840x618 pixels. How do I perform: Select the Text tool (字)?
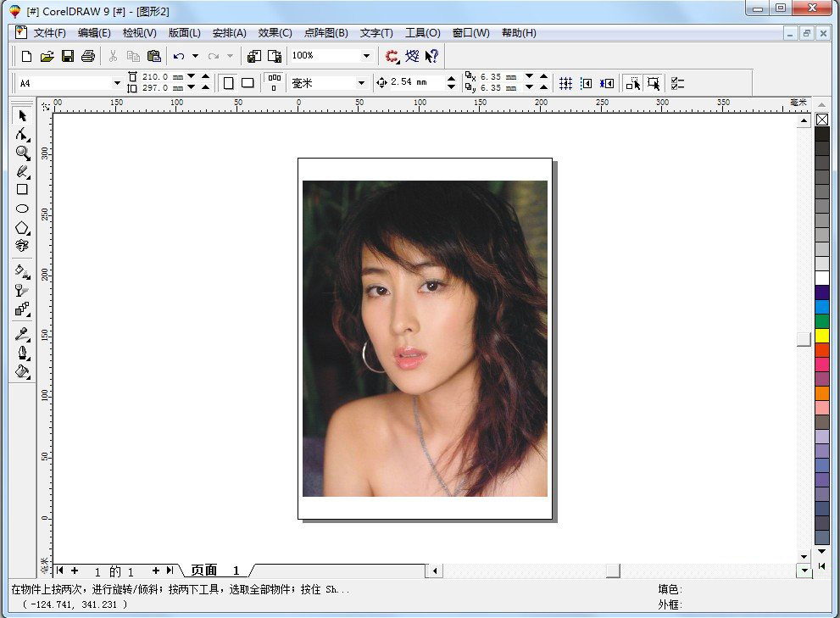[22, 246]
